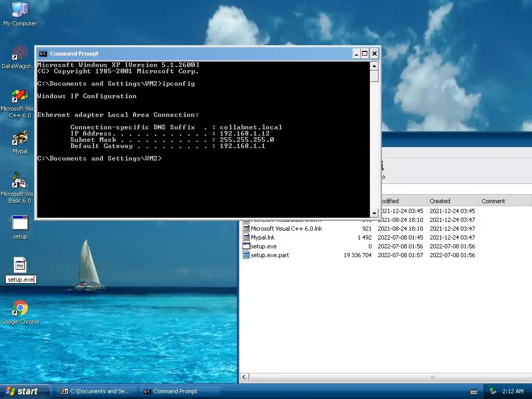The image size is (532, 399).
Task: Click the Command Prompt scrollbar thumb
Action: 374,76
